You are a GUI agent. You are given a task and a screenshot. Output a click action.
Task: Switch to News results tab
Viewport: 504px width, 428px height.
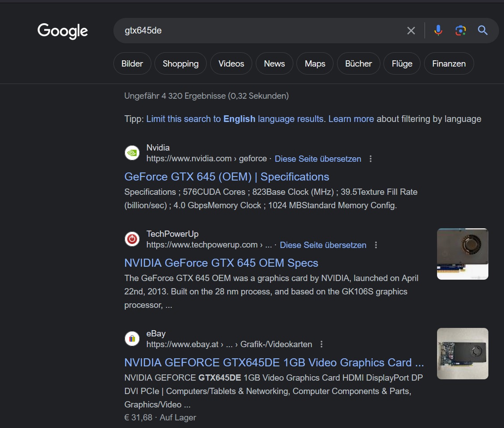pyautogui.click(x=275, y=64)
